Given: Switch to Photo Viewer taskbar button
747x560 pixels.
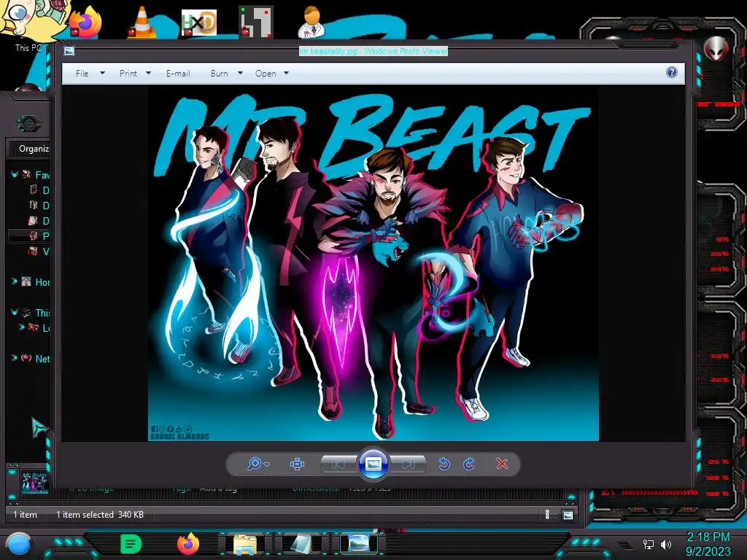Looking at the screenshot, I should pyautogui.click(x=359, y=544).
